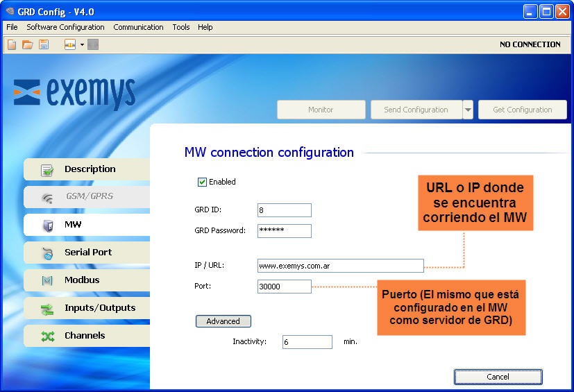Select the GSM/GPRS tab
Viewport: 574px width, 392px height.
pos(88,196)
